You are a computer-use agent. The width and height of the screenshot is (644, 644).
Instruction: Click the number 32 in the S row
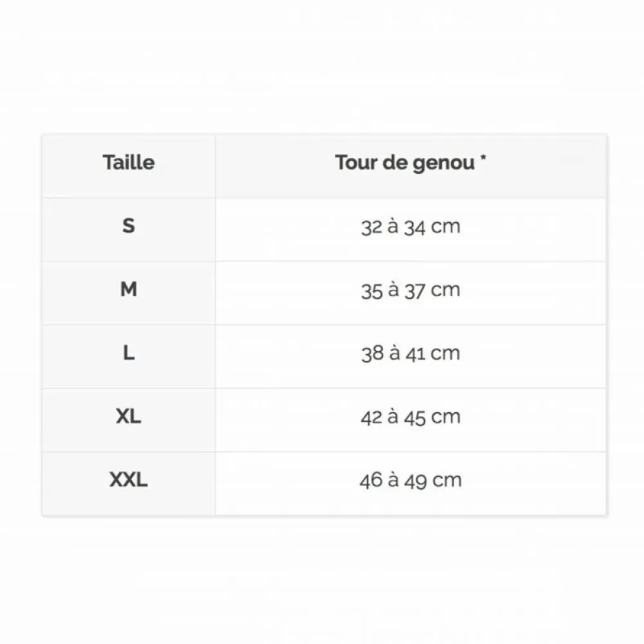click(372, 227)
